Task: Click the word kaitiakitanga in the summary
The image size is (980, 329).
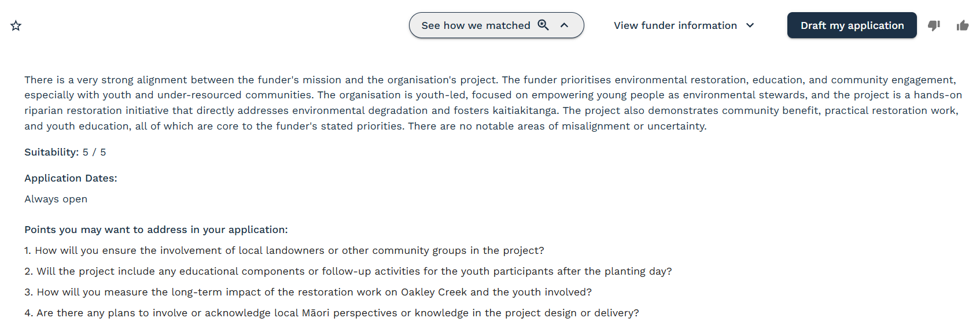Action: click(x=525, y=110)
